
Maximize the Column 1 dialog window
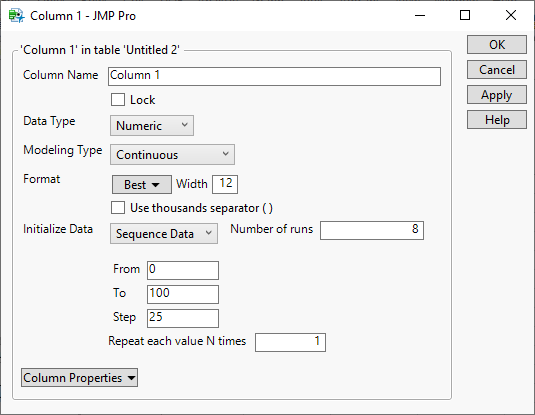pos(465,15)
